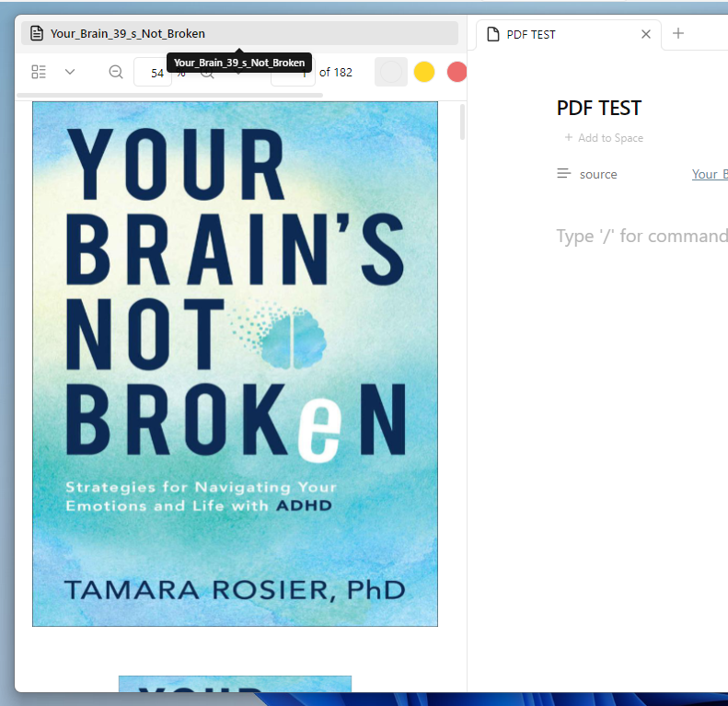The image size is (728, 706).
Task: Open the underlined source link Your B…
Action: point(709,174)
